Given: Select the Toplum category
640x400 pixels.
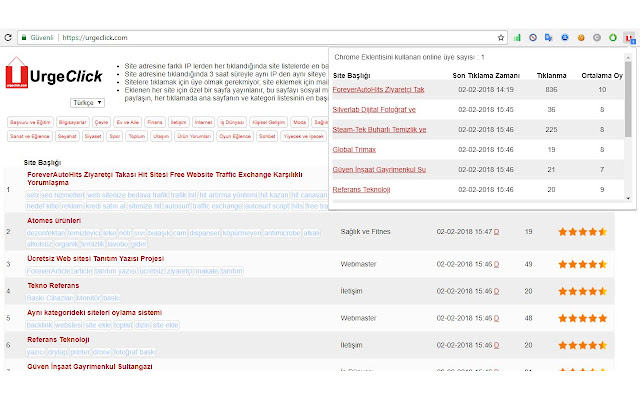Looking at the screenshot, I should pyautogui.click(x=137, y=136).
